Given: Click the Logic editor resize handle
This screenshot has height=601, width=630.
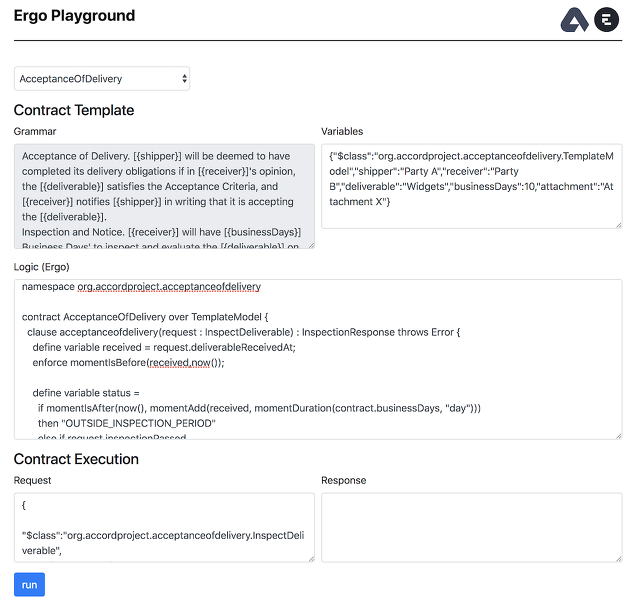Looking at the screenshot, I should pyautogui.click(x=619, y=436).
